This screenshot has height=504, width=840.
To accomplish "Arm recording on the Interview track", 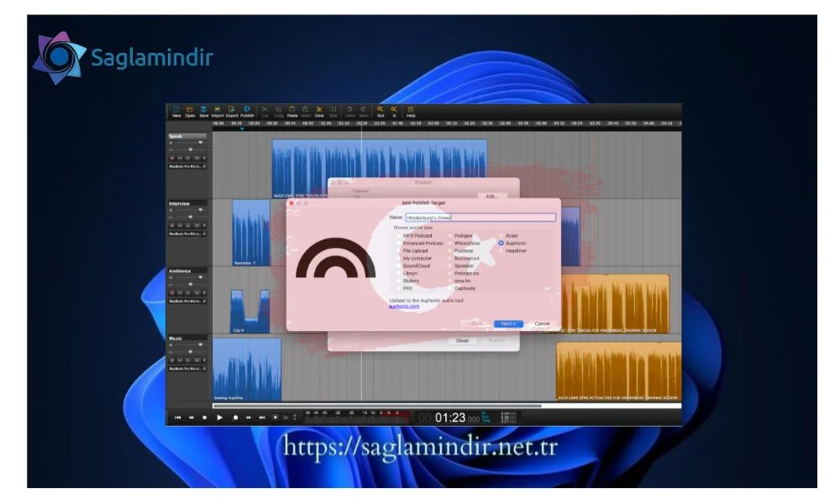I will 172,225.
